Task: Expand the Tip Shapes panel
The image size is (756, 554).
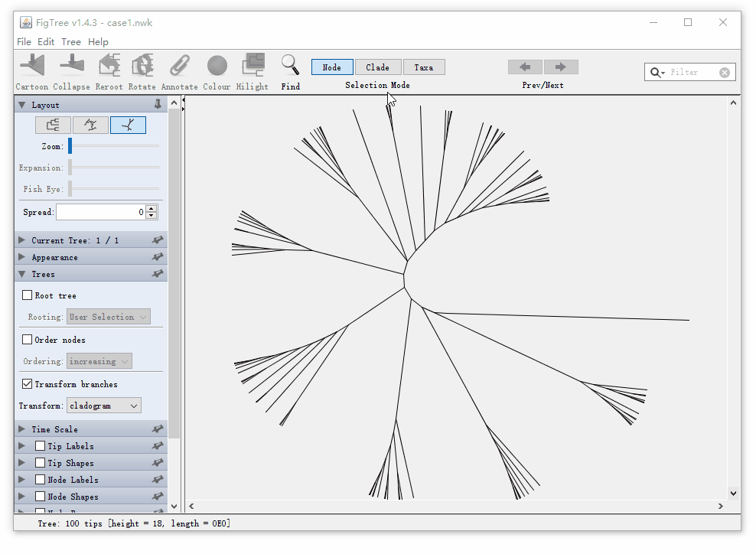Action: (x=21, y=463)
